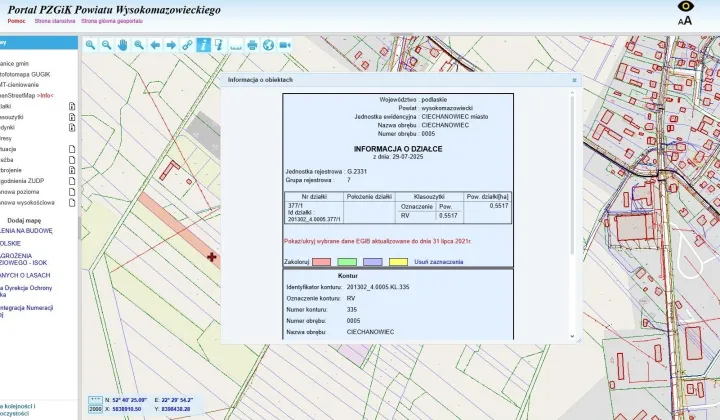This screenshot has width=720, height=420.
Task: Choose the yellow Zakoloruj color swatch
Action: pos(398,262)
